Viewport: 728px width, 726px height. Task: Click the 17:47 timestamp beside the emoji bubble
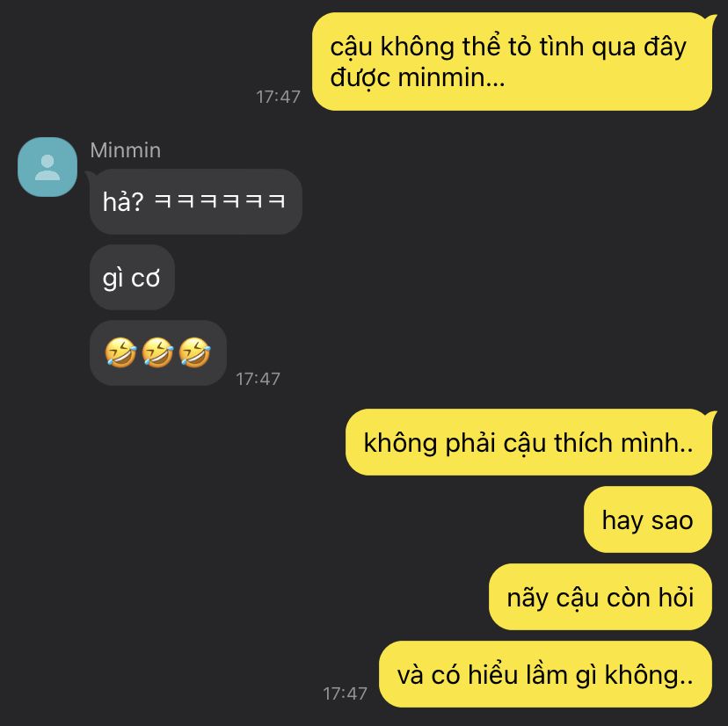click(x=258, y=379)
